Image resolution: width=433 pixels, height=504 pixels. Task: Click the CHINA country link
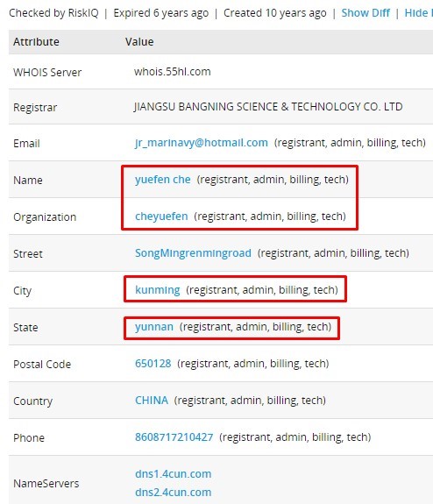pos(152,401)
